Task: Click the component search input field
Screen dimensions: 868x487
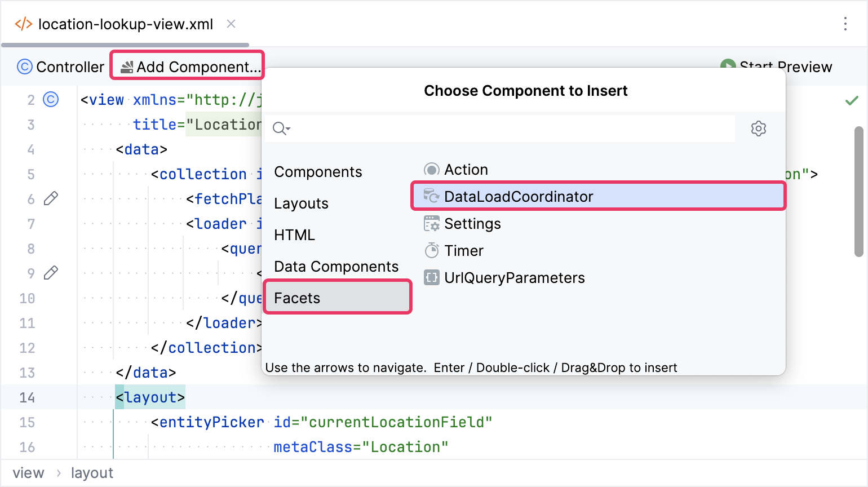Action: pyautogui.click(x=496, y=129)
